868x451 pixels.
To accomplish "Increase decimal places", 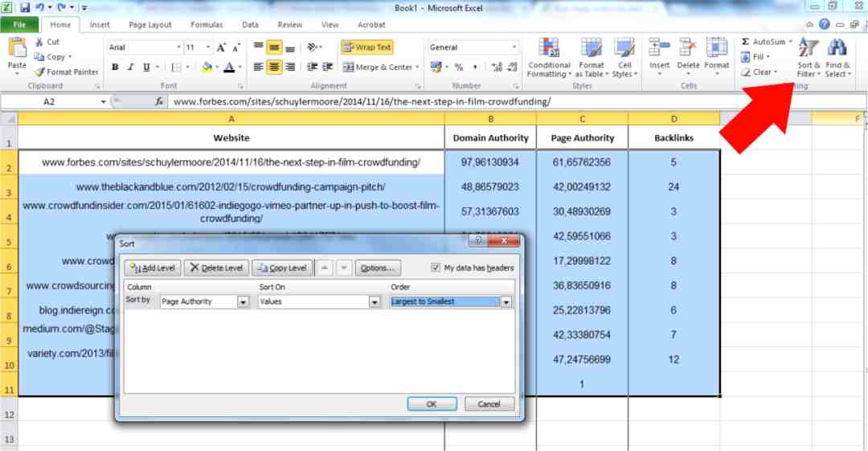I will click(x=497, y=67).
